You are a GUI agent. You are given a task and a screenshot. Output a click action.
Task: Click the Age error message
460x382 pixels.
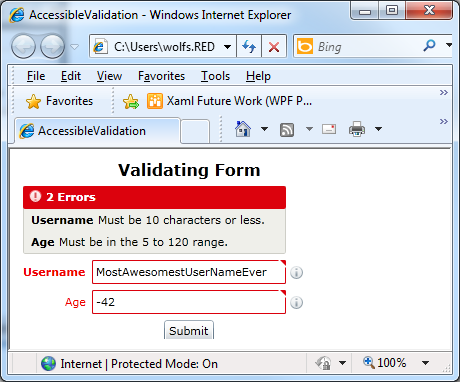pyautogui.click(x=129, y=242)
